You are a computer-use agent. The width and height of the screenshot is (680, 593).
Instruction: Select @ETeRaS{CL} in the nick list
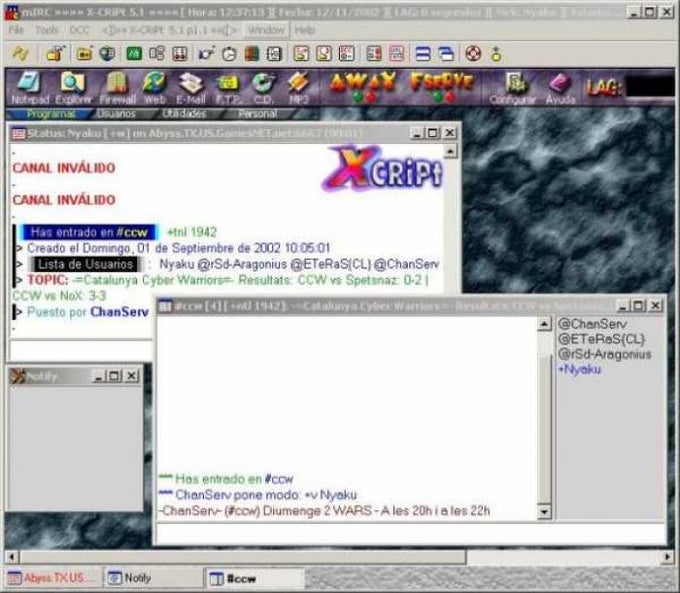pyautogui.click(x=602, y=339)
